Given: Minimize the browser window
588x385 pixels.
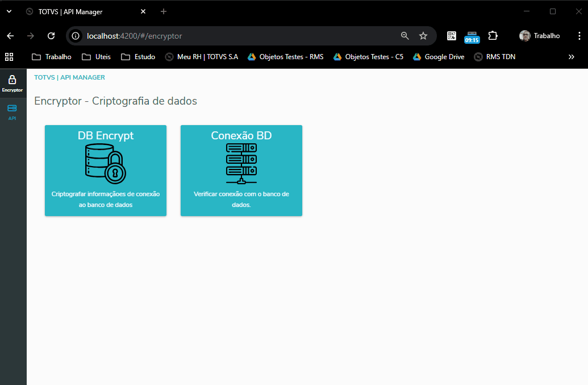Looking at the screenshot, I should [x=527, y=11].
